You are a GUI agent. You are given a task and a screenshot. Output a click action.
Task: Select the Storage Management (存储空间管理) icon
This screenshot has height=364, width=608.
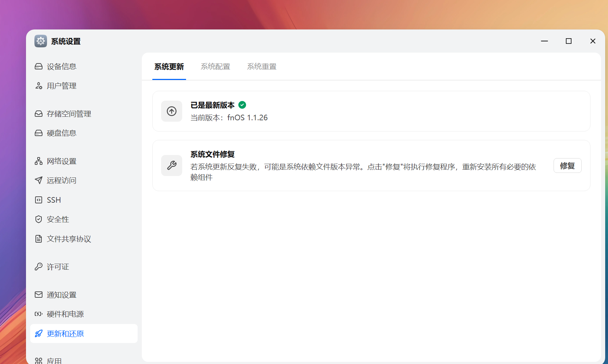point(39,114)
